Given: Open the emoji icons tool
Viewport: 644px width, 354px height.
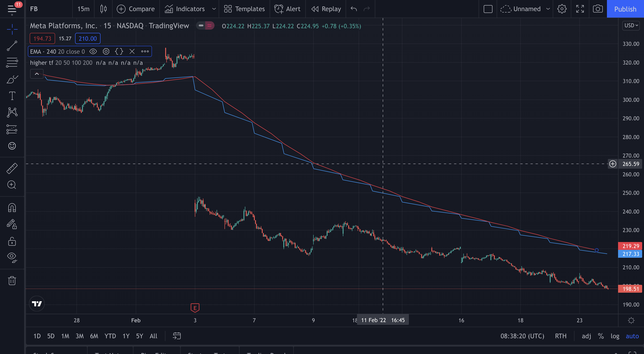Looking at the screenshot, I should 12,146.
